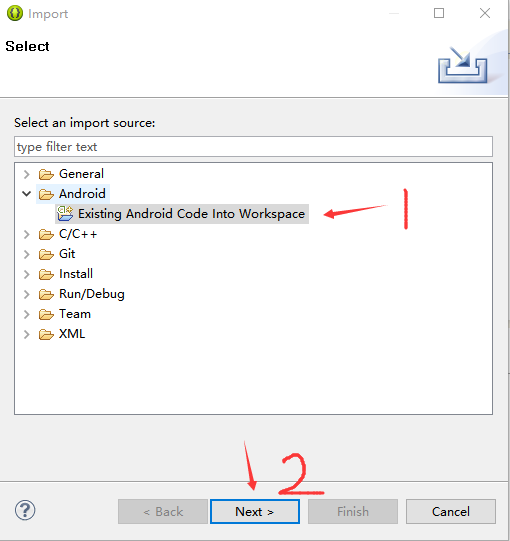This screenshot has height=541, width=510.
Task: Expand the General tree node
Action: coord(27,174)
